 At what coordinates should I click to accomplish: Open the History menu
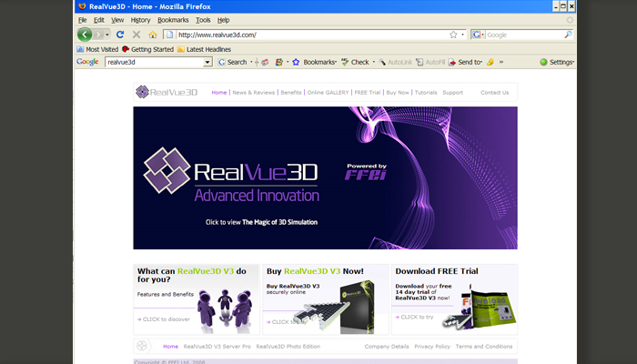(x=140, y=20)
